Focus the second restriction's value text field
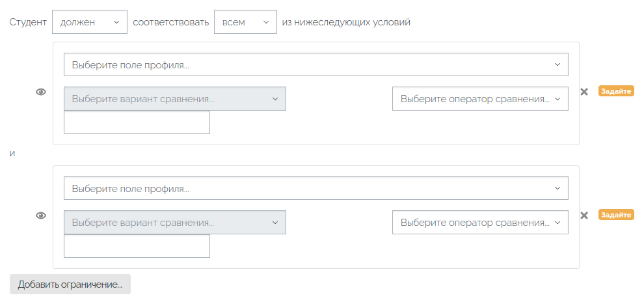This screenshot has width=644, height=304. pyautogui.click(x=137, y=246)
